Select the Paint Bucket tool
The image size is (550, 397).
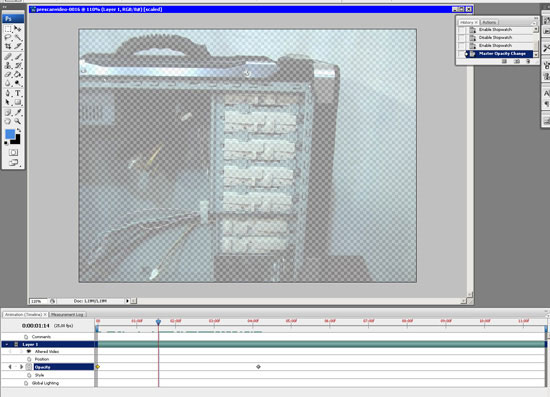tap(18, 74)
